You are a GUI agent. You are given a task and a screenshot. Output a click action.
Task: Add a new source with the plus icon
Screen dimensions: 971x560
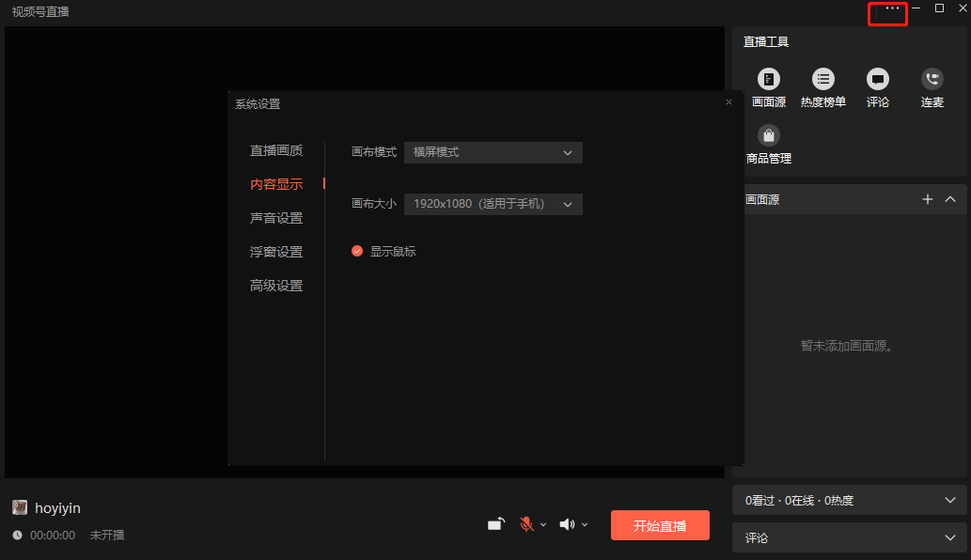coord(927,199)
